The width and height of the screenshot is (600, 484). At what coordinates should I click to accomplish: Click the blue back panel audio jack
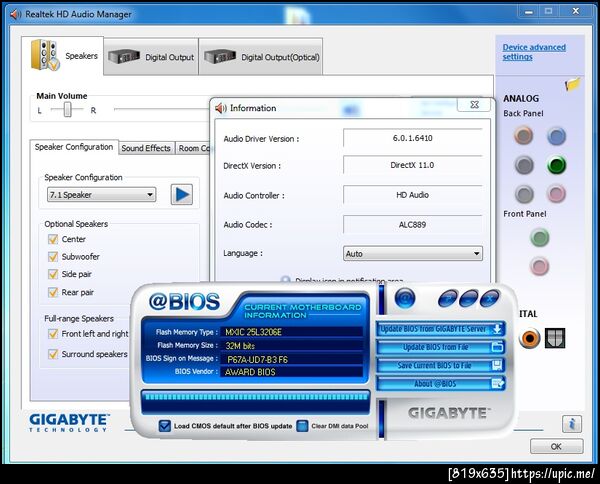556,136
